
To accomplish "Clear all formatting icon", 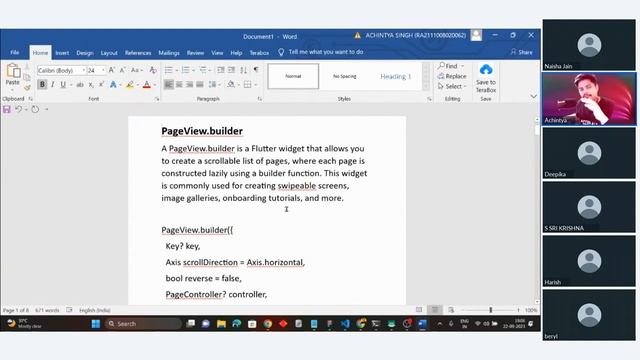I will (153, 70).
